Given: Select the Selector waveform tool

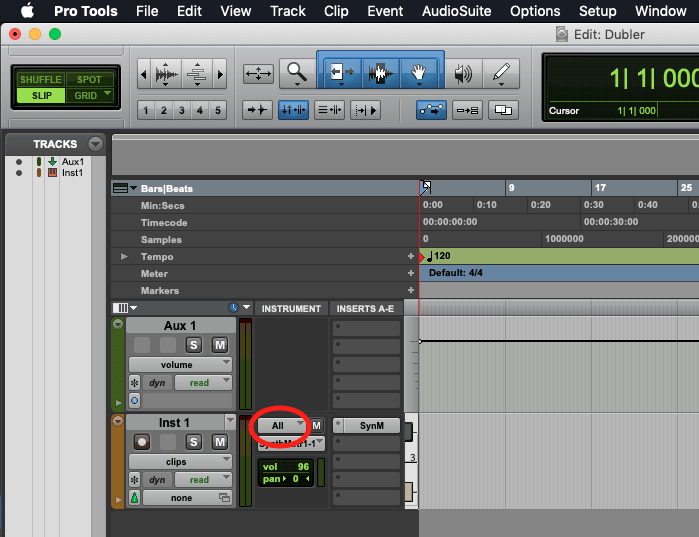Looking at the screenshot, I should tap(380, 73).
